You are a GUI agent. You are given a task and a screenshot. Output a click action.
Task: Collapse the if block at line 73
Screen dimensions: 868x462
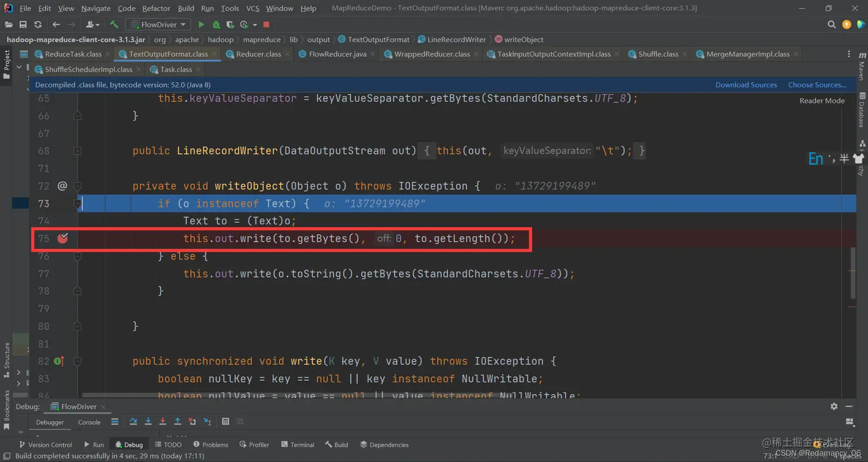point(77,203)
